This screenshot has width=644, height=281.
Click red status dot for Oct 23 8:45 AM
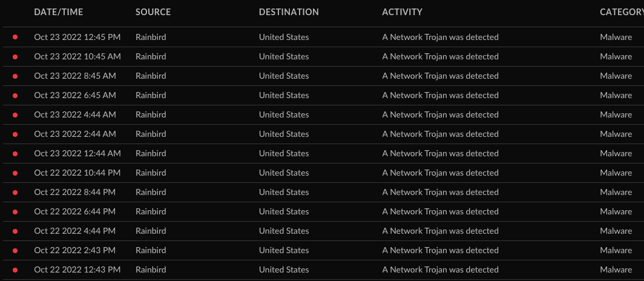click(x=15, y=76)
